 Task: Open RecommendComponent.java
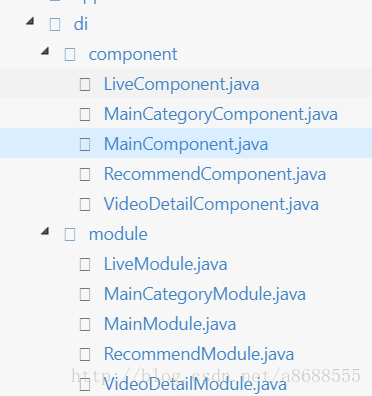pyautogui.click(x=215, y=174)
